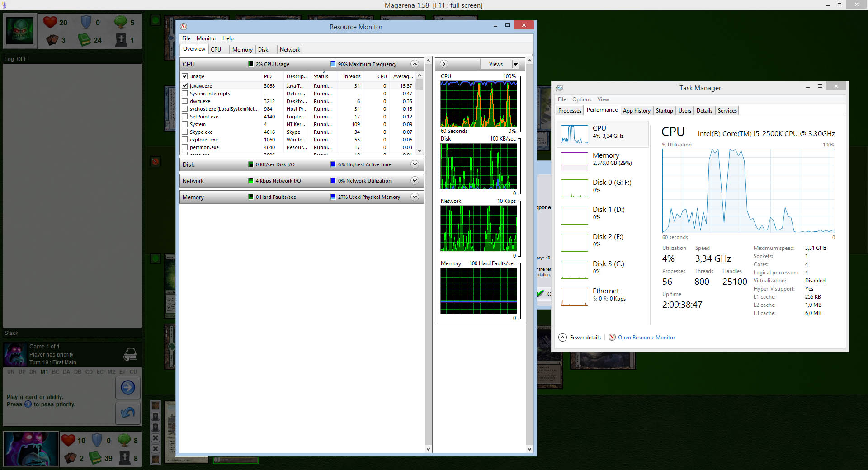Check the Skype.exe process checkbox
This screenshot has width=868, height=470.
pos(184,132)
